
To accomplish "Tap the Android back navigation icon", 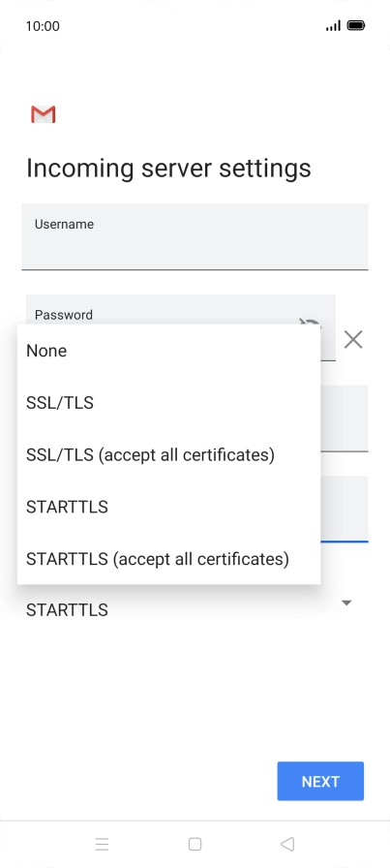I will 287,844.
